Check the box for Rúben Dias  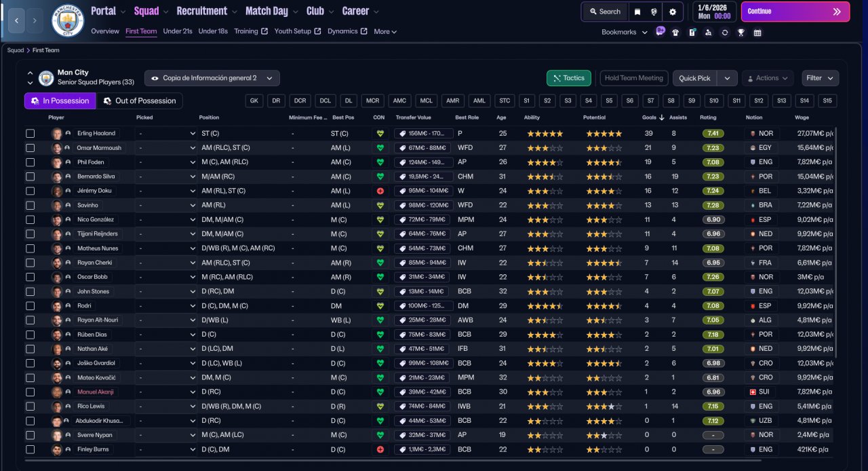[x=30, y=335]
